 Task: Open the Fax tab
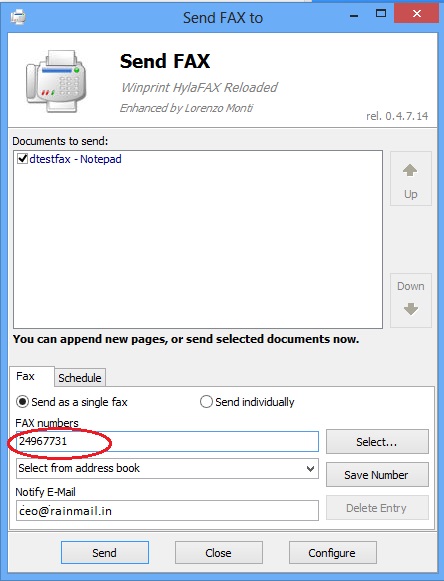coord(26,376)
